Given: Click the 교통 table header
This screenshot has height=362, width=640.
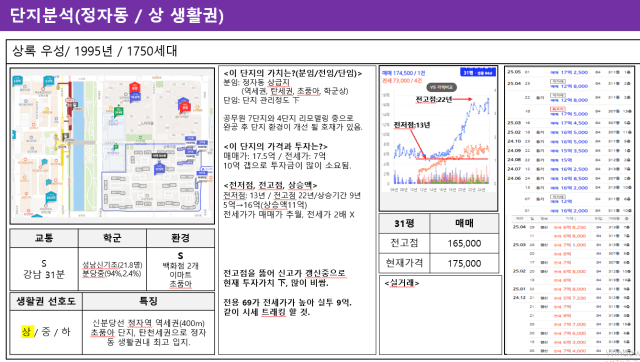Looking at the screenshot, I should (44, 238).
